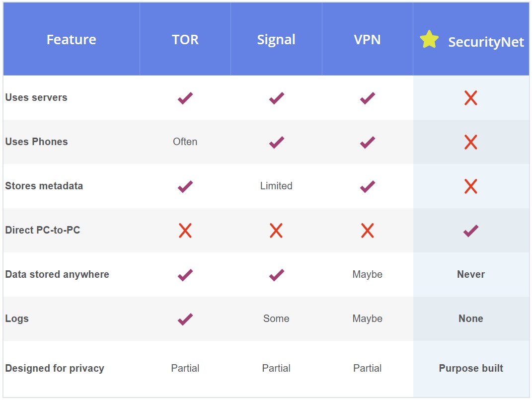532x400 pixels.
Task: Select the VPN column header
Action: [367, 39]
